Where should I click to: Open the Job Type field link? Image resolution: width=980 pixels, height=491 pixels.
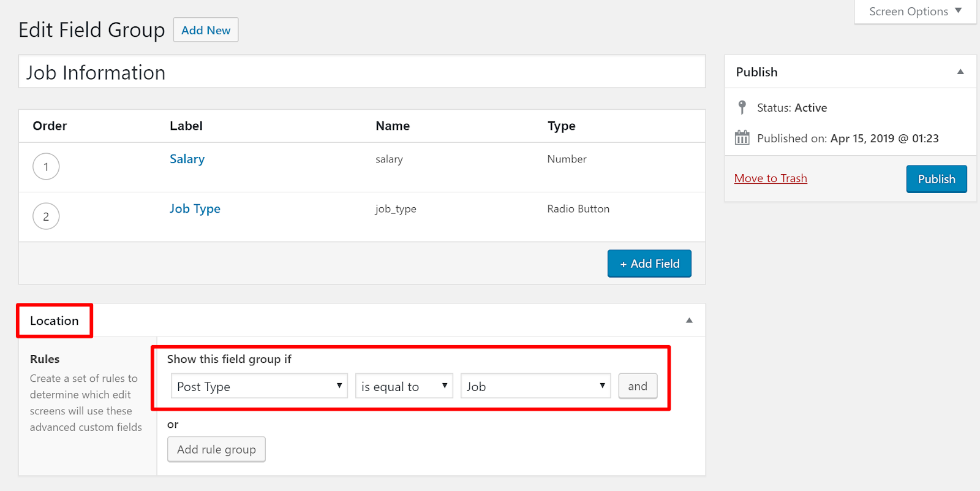(x=195, y=208)
